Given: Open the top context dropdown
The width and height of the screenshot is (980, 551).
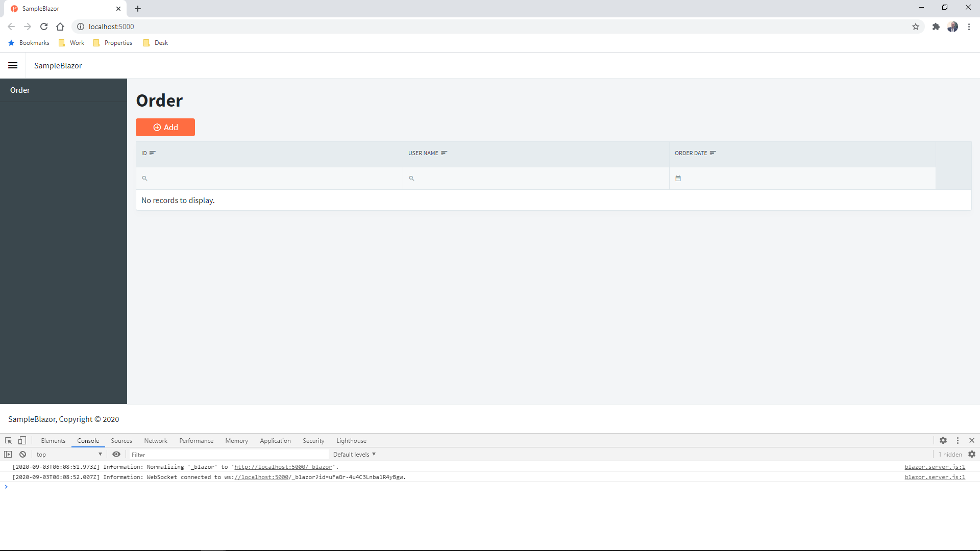Looking at the screenshot, I should click(69, 455).
